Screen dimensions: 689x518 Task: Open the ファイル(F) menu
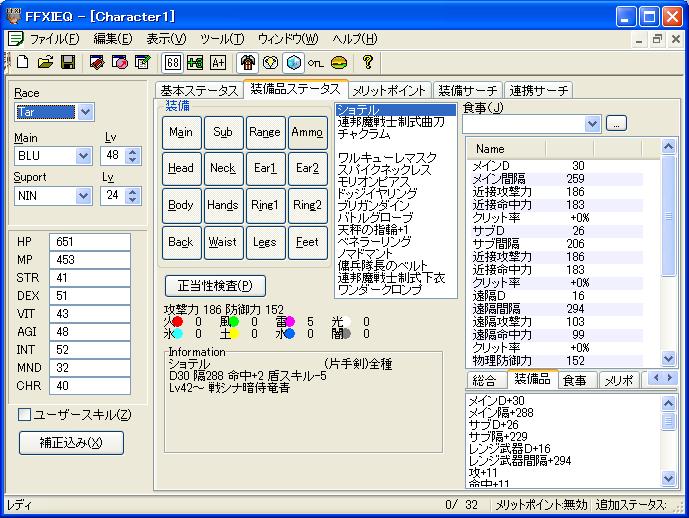(54, 39)
